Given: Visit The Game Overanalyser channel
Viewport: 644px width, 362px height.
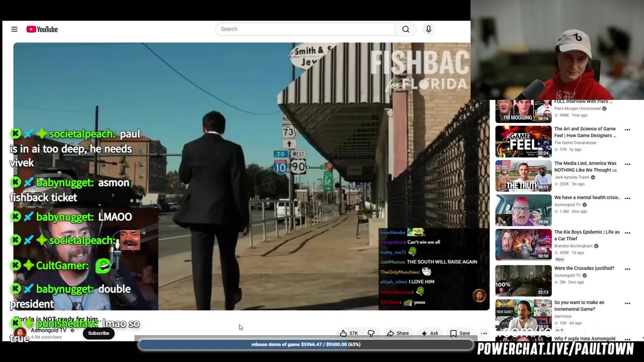Looking at the screenshot, I should point(577,143).
